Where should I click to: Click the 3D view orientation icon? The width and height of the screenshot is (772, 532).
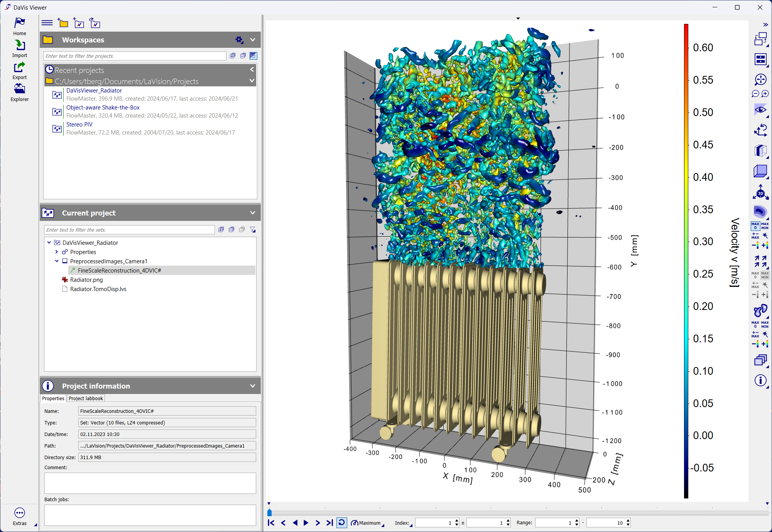click(760, 192)
